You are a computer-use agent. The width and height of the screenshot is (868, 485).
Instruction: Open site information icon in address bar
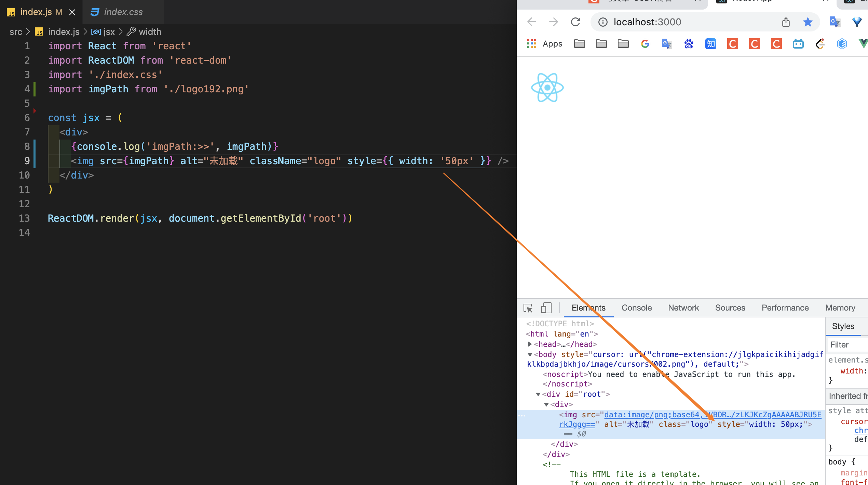click(603, 22)
